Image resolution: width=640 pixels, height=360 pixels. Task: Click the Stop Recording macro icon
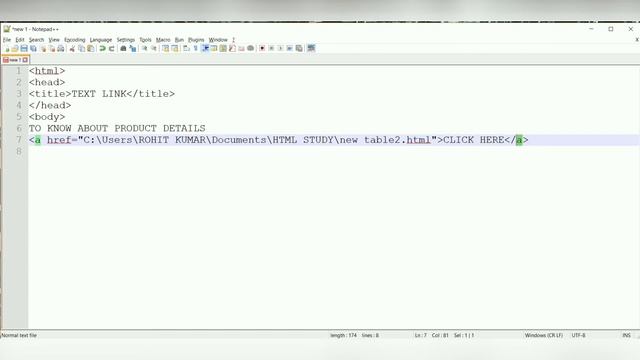coord(271,48)
